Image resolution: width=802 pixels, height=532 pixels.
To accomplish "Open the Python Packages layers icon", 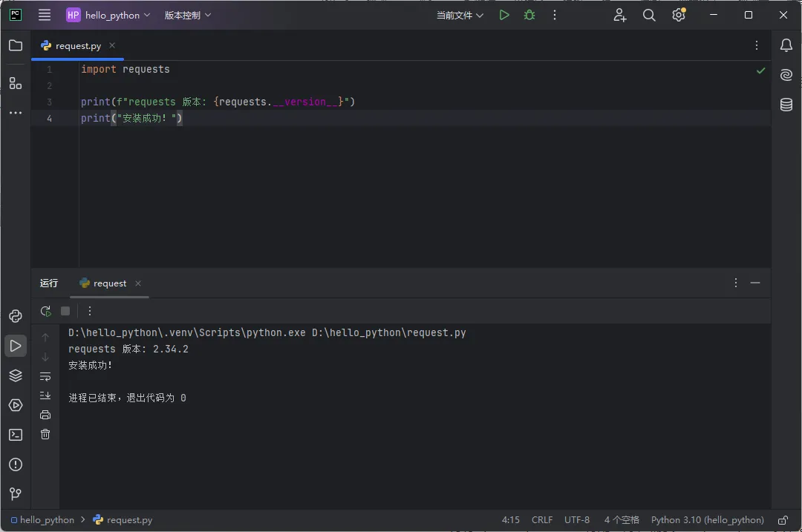I will (x=16, y=375).
